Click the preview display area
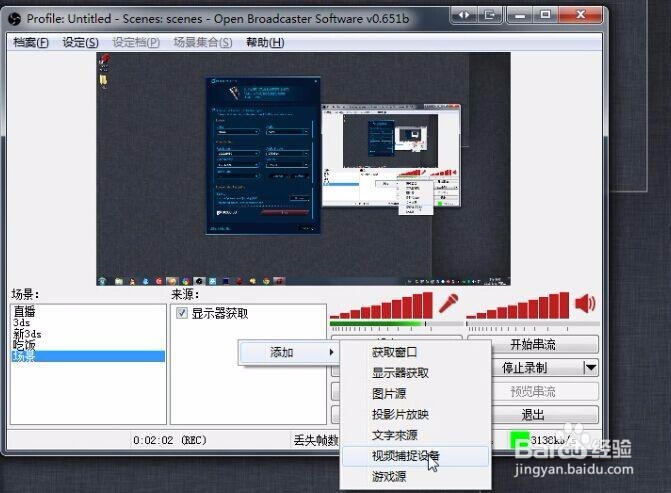The height and width of the screenshot is (493, 671). [303, 169]
